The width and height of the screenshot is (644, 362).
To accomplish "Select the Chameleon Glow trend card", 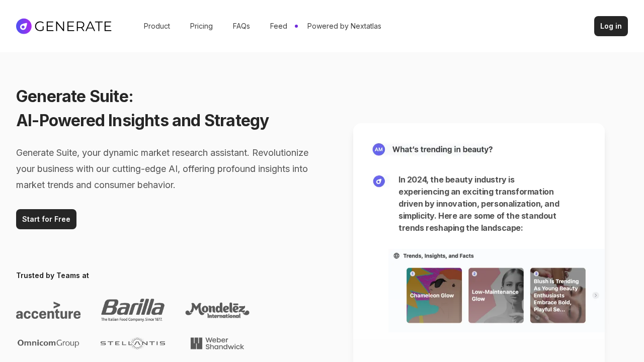I will click(x=434, y=295).
